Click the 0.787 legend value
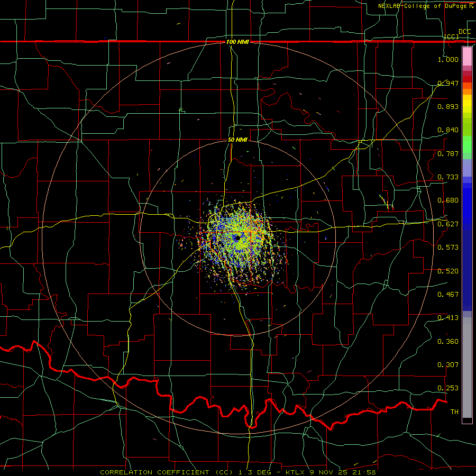This screenshot has height=476, width=476. [448, 153]
